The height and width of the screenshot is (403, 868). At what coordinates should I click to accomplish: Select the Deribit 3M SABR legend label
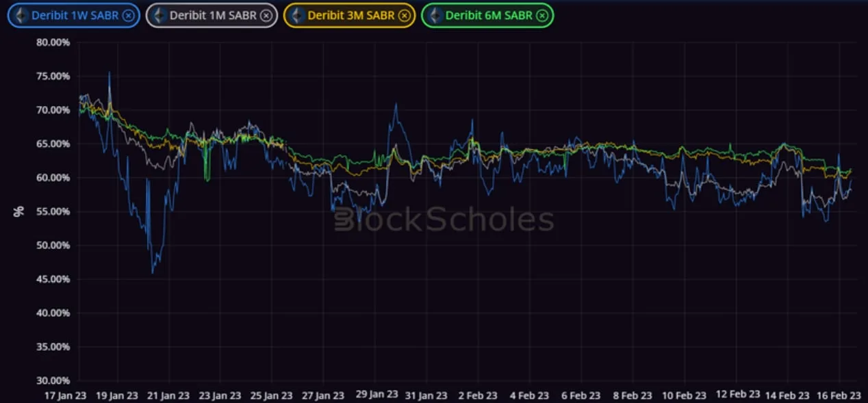point(351,16)
